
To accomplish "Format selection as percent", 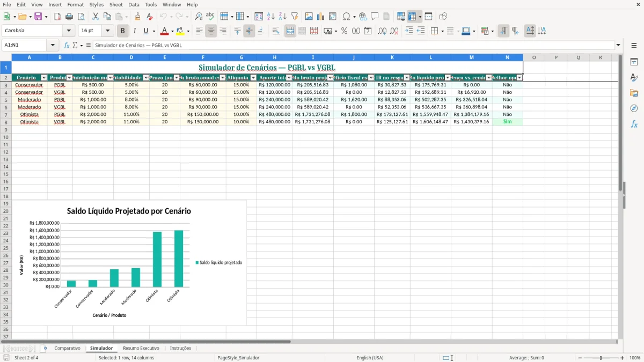I will (345, 31).
